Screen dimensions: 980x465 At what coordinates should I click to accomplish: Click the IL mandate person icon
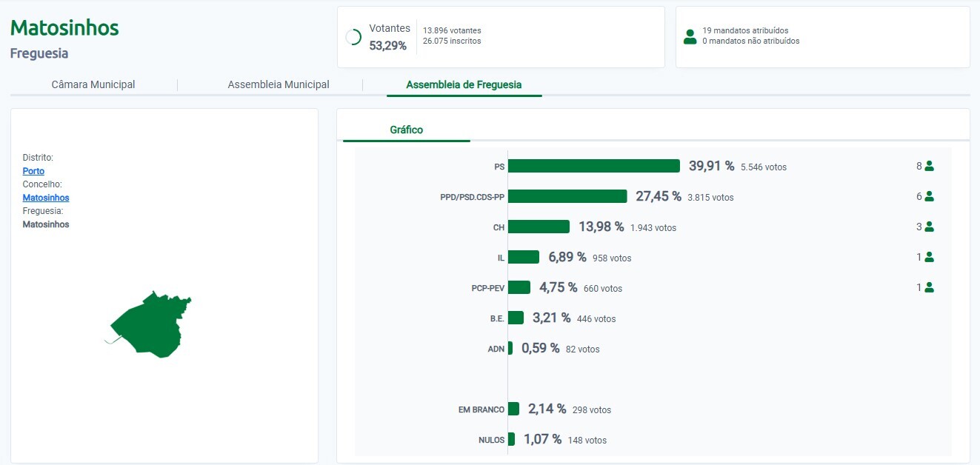[929, 258]
